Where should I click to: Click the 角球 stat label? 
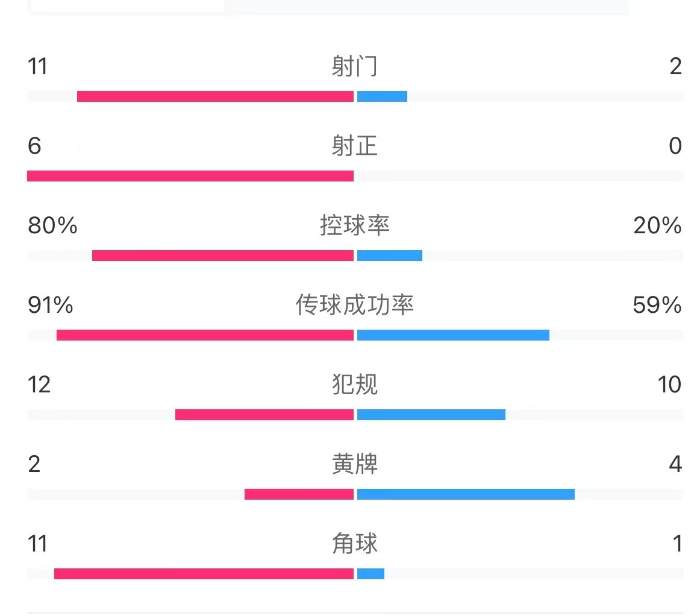click(354, 544)
